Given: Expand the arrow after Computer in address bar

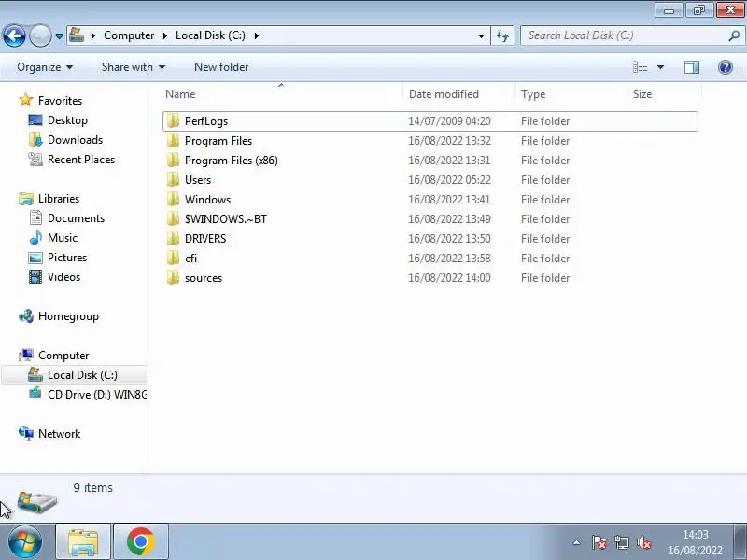Looking at the screenshot, I should pyautogui.click(x=165, y=35).
